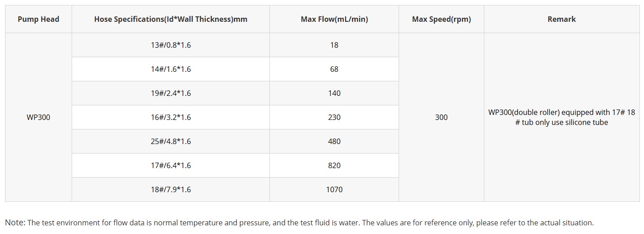Screen dimensions: 644x234
Task: Click the 25#/4.8*1.6 hose specification
Action: pos(171,141)
